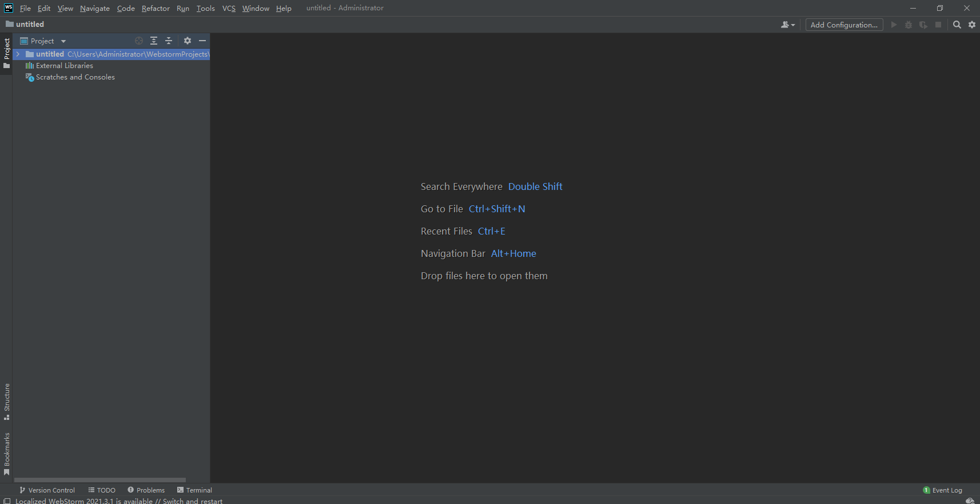The width and height of the screenshot is (980, 504).
Task: Restore down the WebStorm window
Action: click(940, 8)
